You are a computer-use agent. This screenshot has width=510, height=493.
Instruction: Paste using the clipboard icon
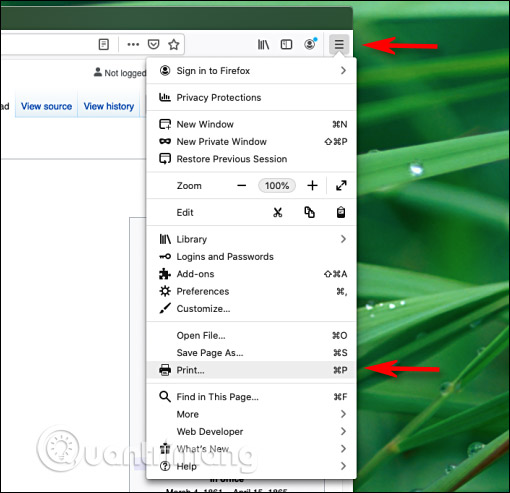pyautogui.click(x=341, y=212)
